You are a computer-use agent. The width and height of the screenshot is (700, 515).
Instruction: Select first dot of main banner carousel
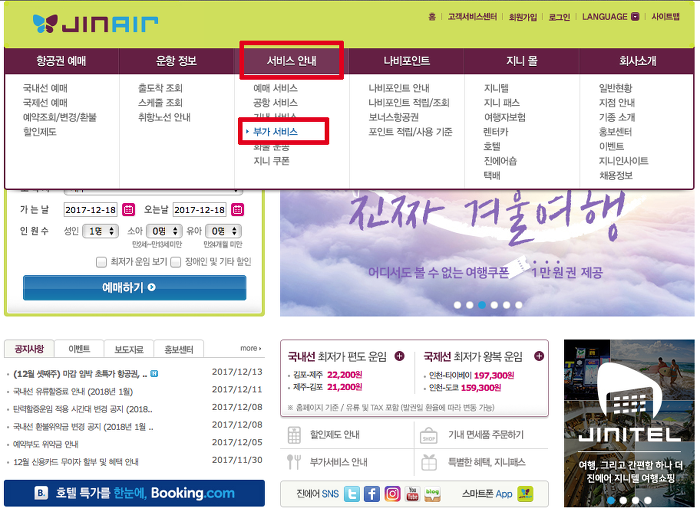tap(457, 305)
